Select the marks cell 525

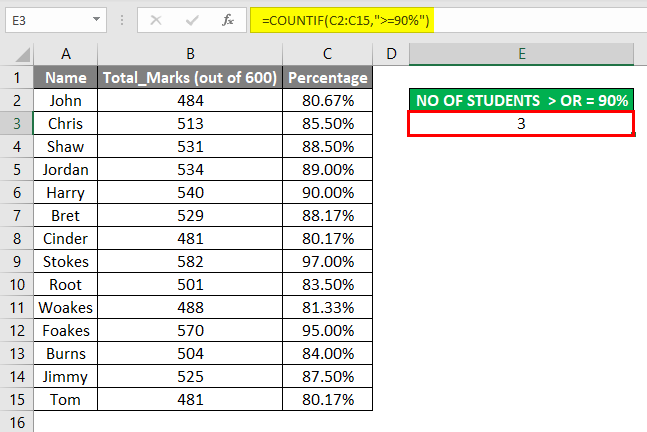point(190,376)
